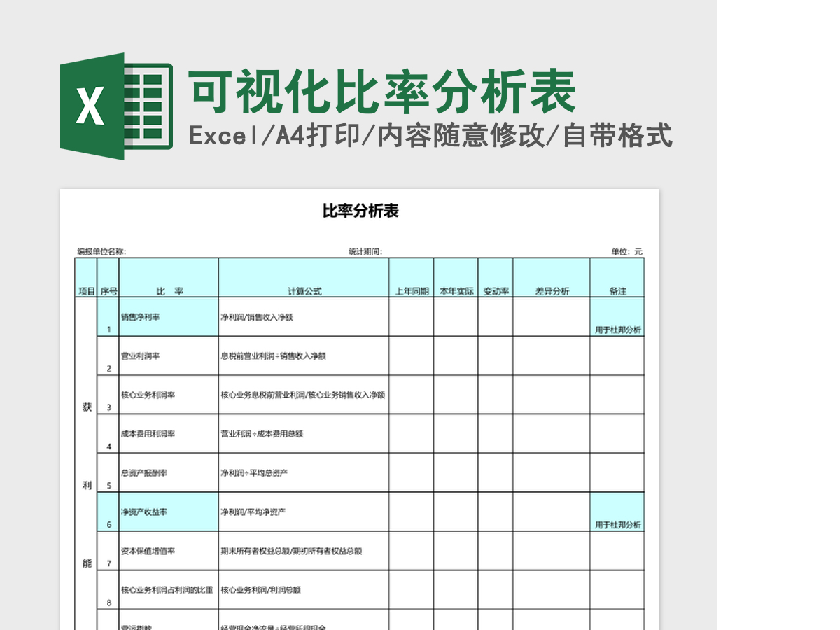Viewport: 840px width, 630px height.
Task: Click 用于杜邦分析 note in row 1
Action: coord(617,330)
